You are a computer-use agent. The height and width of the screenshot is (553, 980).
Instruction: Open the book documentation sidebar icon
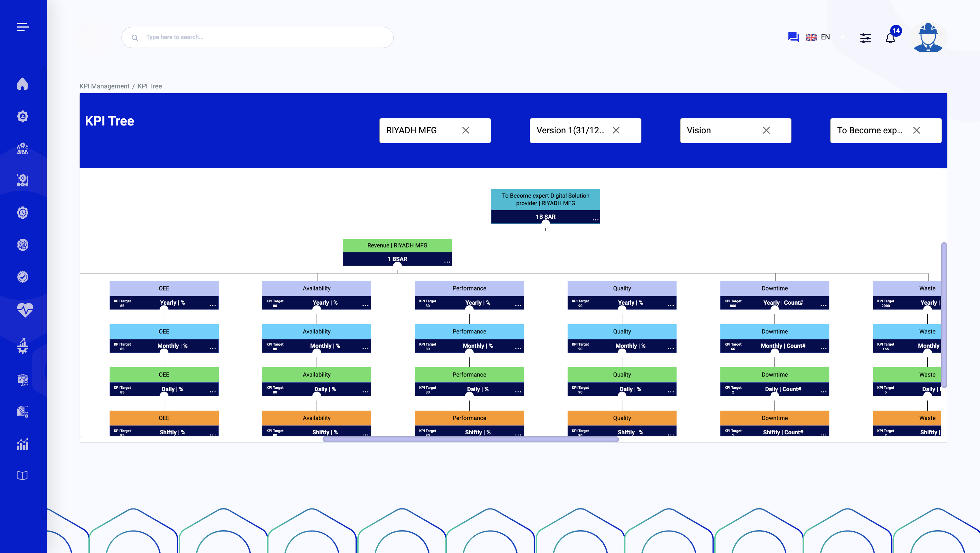22,475
